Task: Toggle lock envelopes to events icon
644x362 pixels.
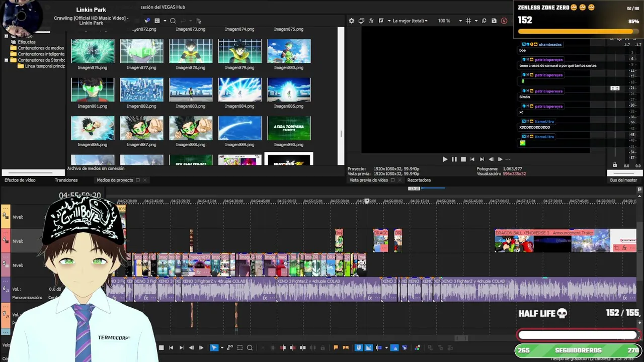Action: click(394, 347)
